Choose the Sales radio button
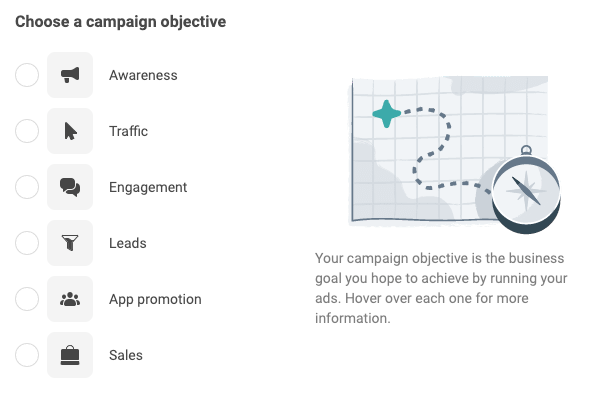Viewport: 599px width, 394px height. point(27,355)
